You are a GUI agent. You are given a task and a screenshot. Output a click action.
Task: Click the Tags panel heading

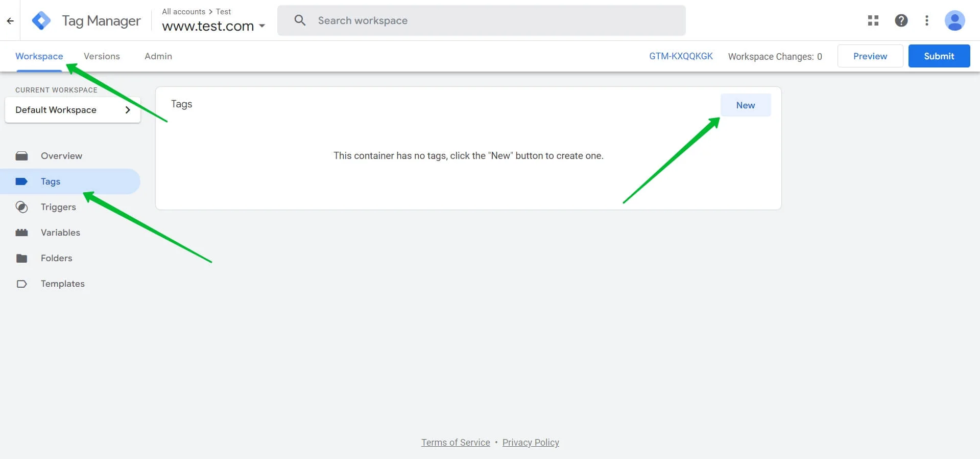click(181, 104)
